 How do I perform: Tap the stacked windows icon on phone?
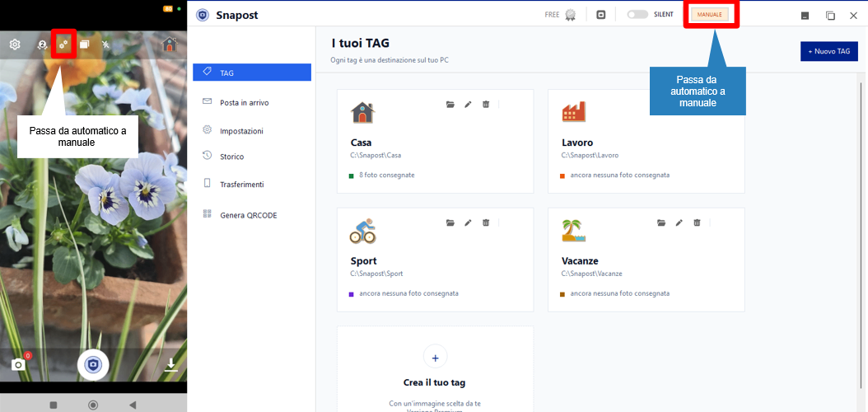[84, 44]
